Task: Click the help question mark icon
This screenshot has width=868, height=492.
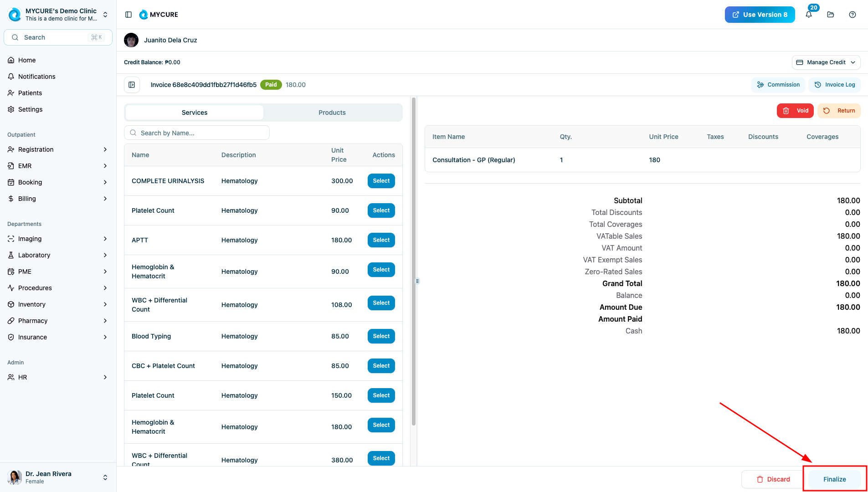Action: [x=853, y=15]
